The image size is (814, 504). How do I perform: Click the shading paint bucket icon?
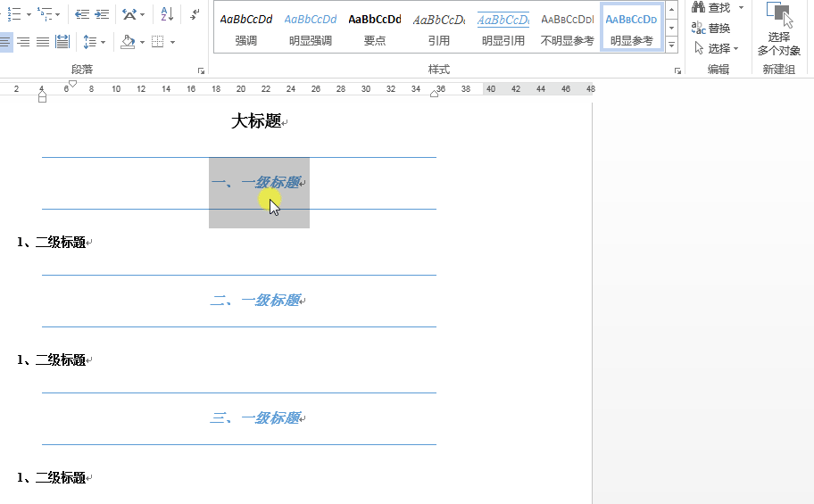pyautogui.click(x=128, y=42)
